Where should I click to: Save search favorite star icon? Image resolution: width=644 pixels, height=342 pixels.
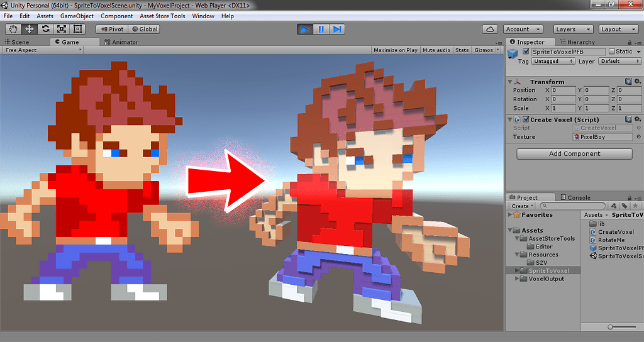pyautogui.click(x=635, y=206)
